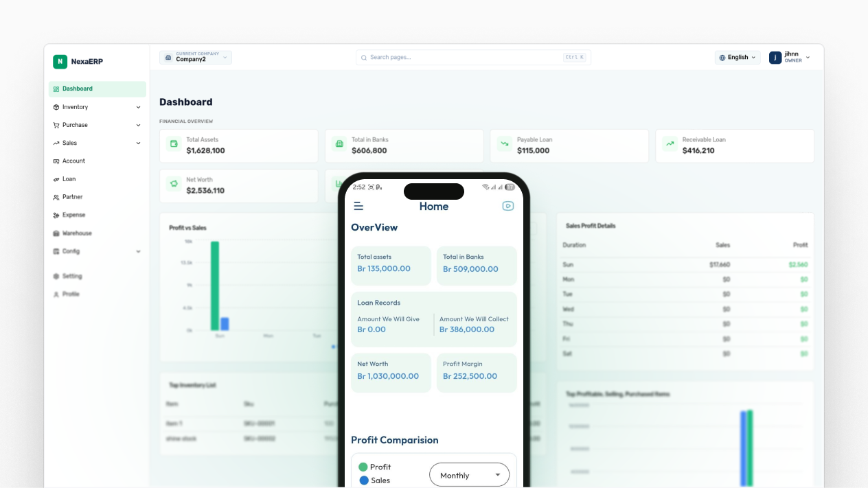The height and width of the screenshot is (488, 868).
Task: Click the Purchase cart icon
Action: coord(56,125)
